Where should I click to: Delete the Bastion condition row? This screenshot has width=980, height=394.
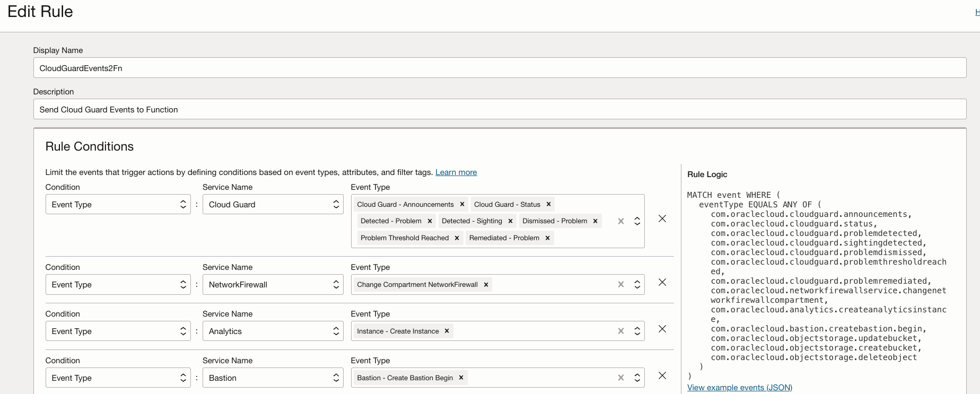(662, 375)
